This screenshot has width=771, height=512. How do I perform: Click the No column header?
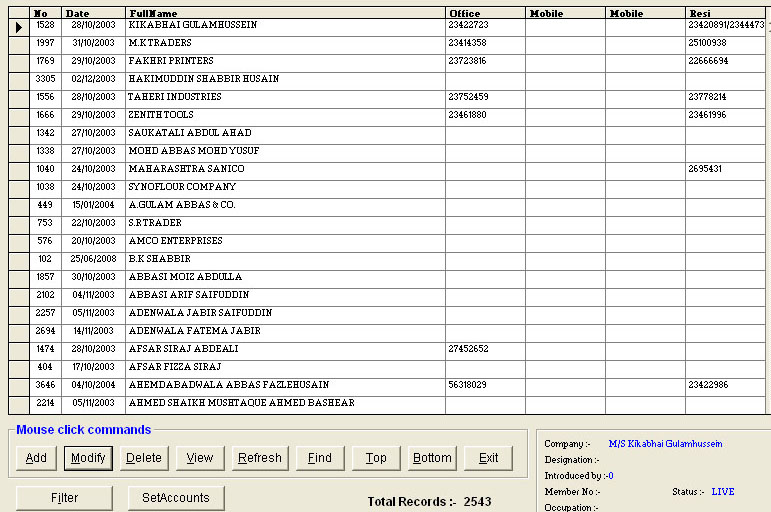46,13
